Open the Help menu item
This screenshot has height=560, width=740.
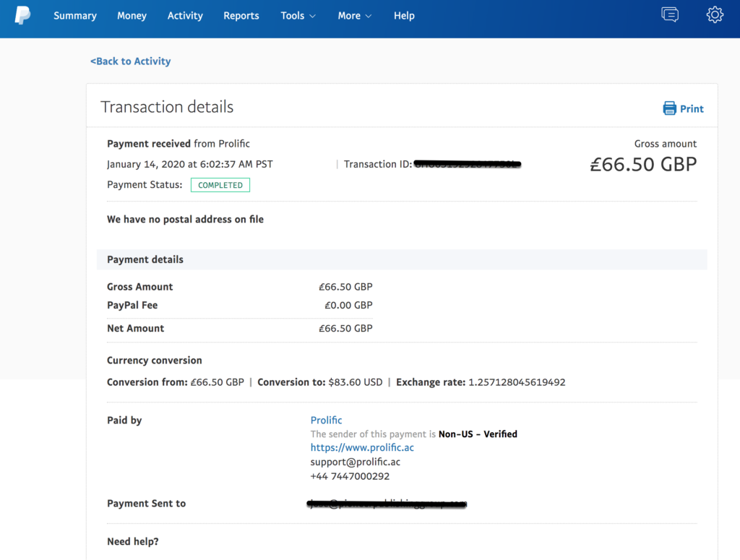(404, 16)
